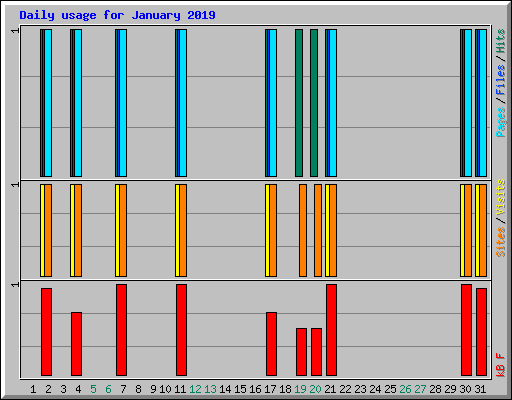Select the cyan Pages bar for day 2

click(48, 103)
